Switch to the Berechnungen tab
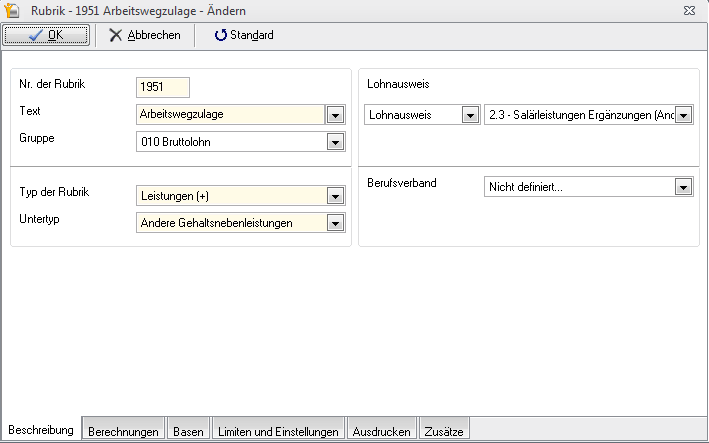Image resolution: width=709 pixels, height=443 pixels. pos(123,432)
